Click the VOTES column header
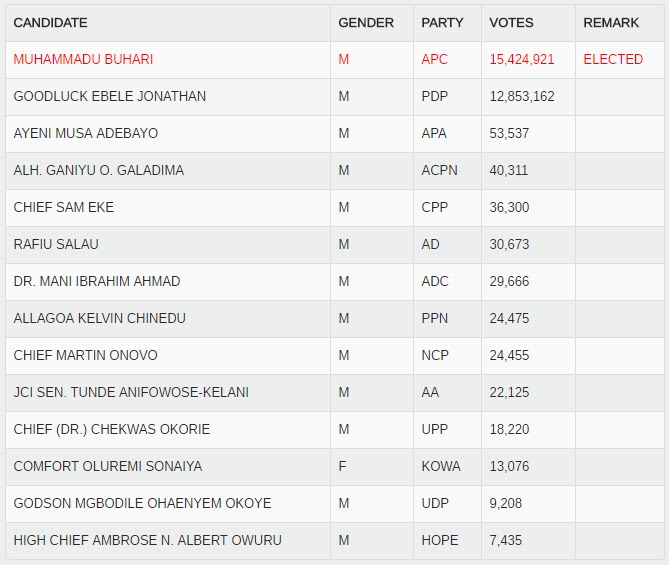The width and height of the screenshot is (669, 565). [511, 23]
